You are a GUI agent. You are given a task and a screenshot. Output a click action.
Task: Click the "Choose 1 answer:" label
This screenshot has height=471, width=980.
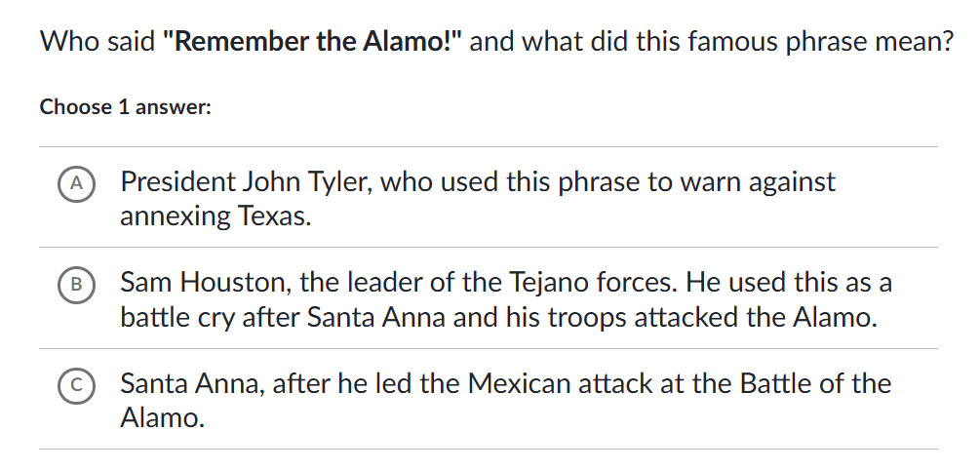(x=126, y=107)
